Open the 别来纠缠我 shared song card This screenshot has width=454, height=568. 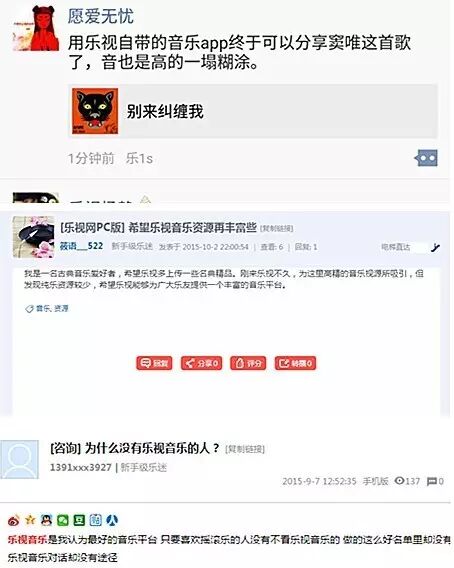coord(253,111)
